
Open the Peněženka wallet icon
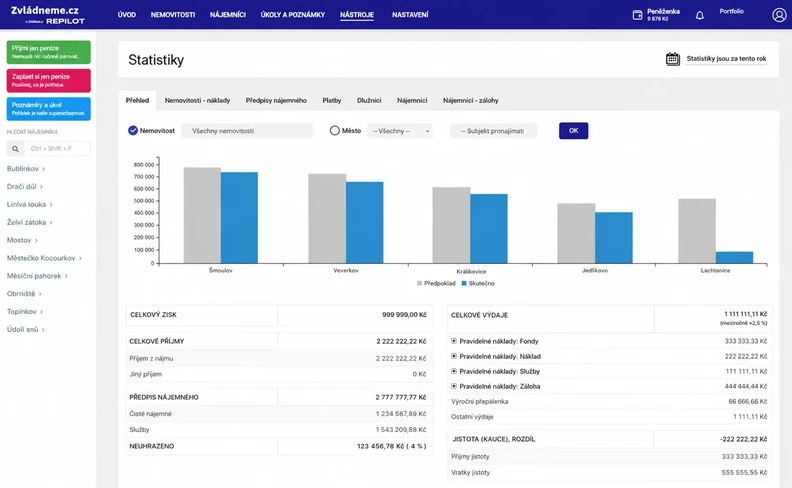click(x=637, y=15)
